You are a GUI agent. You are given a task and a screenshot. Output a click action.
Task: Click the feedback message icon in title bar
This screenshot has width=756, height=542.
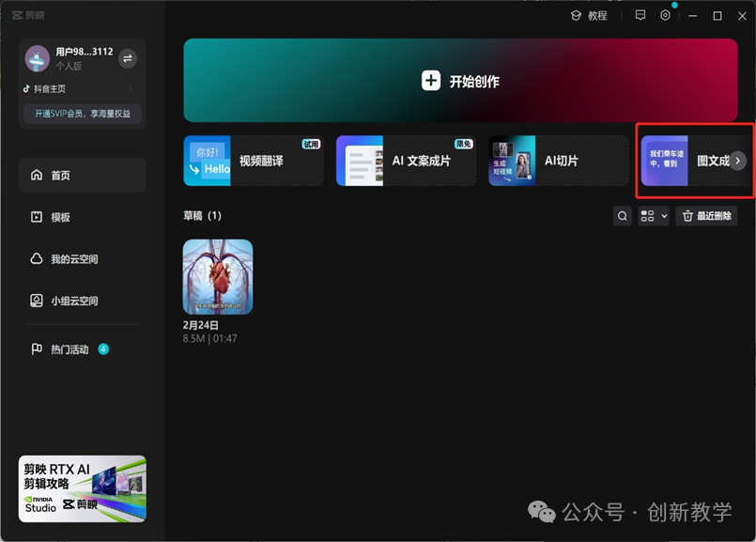coord(640,15)
